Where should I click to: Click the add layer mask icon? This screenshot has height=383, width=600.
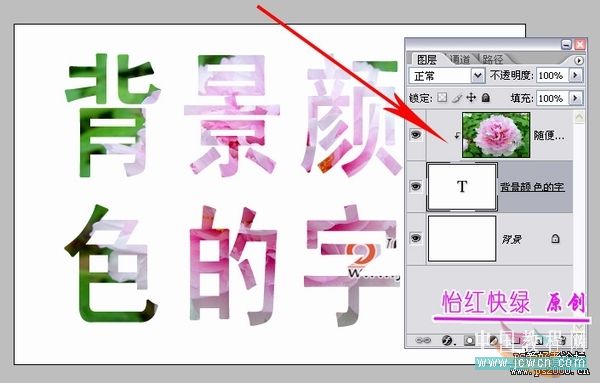[469, 340]
